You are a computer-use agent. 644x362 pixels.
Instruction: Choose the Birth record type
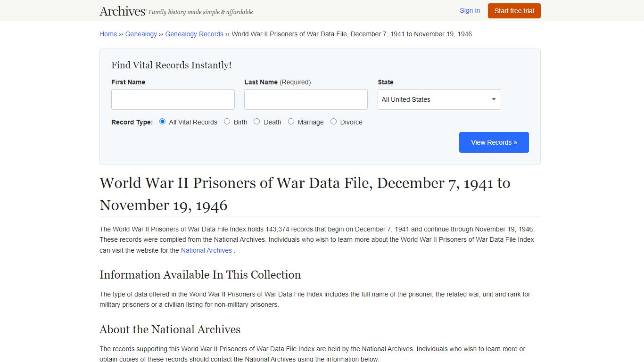pos(227,122)
